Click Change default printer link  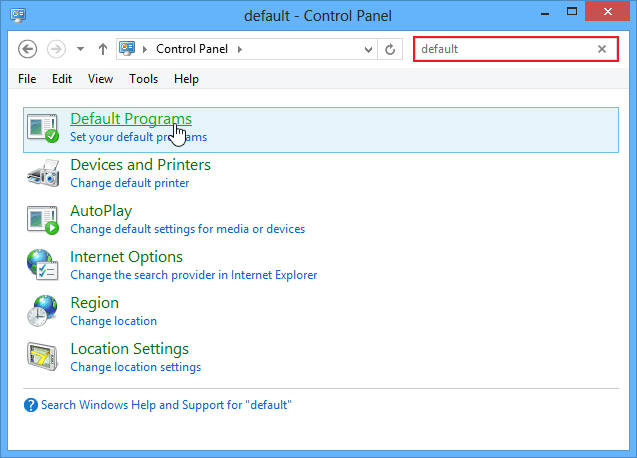[x=130, y=183]
